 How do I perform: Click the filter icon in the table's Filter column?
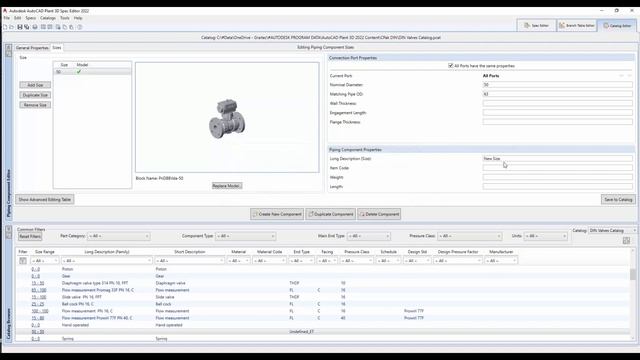(x=23, y=260)
